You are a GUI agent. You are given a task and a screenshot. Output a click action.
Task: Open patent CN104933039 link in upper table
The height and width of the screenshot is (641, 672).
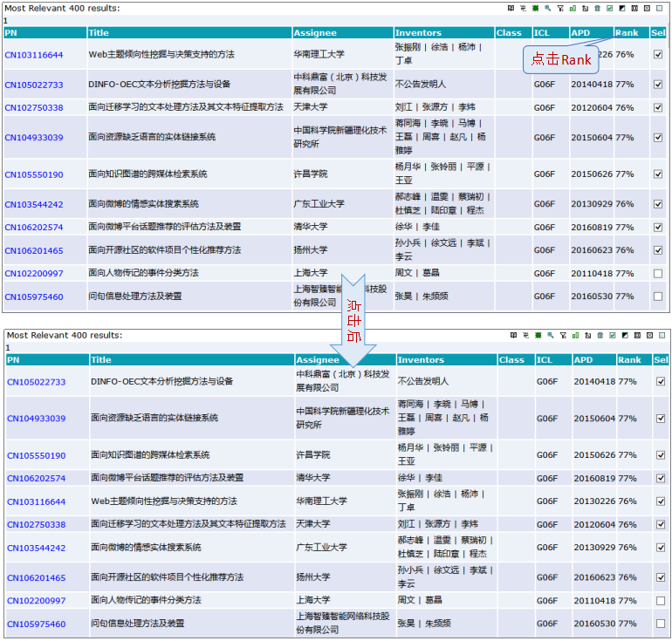34,138
